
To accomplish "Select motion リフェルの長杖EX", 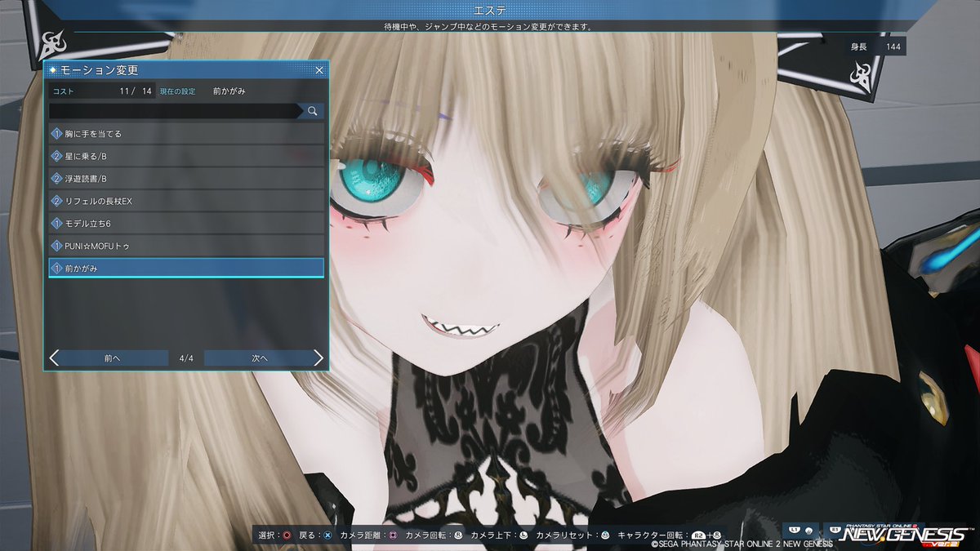I will (x=186, y=201).
